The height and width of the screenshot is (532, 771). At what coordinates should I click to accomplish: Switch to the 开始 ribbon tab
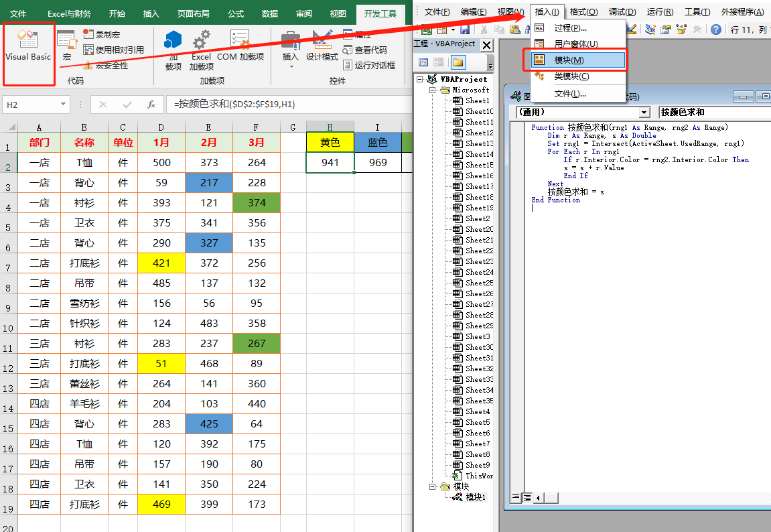point(117,14)
